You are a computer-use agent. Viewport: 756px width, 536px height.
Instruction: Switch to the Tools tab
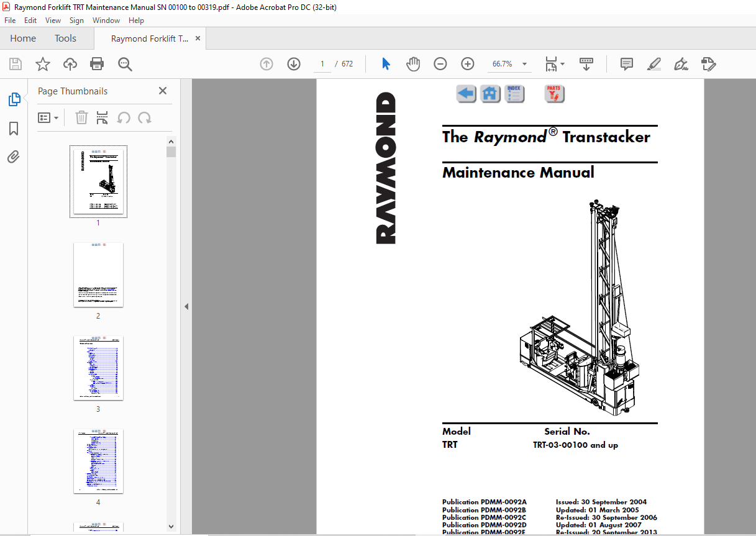click(x=65, y=39)
